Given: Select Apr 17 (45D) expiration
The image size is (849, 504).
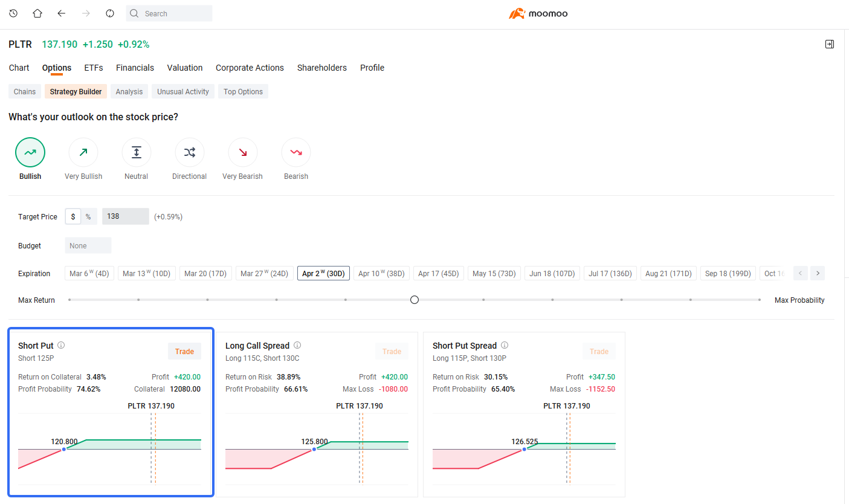Looking at the screenshot, I should pos(439,273).
